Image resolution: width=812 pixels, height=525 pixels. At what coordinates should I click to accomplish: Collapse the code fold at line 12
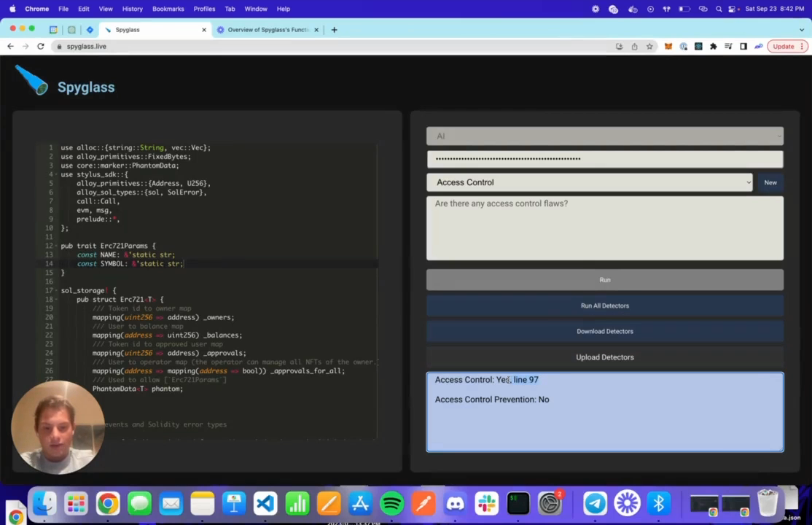point(56,246)
